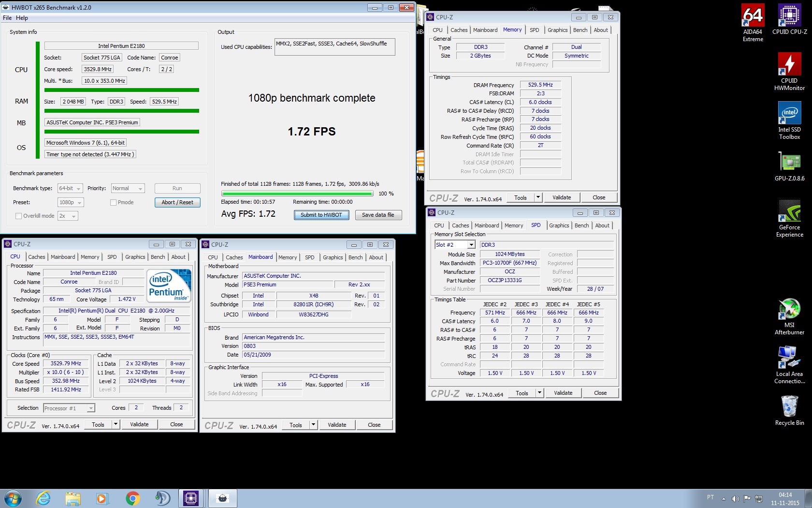Open Local Area Connection shortcut
Viewport: 812px width, 508px height.
tap(789, 365)
